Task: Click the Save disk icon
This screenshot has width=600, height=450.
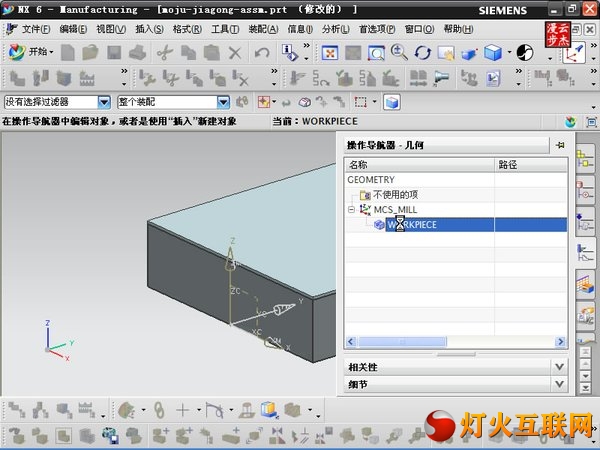Action: point(114,52)
